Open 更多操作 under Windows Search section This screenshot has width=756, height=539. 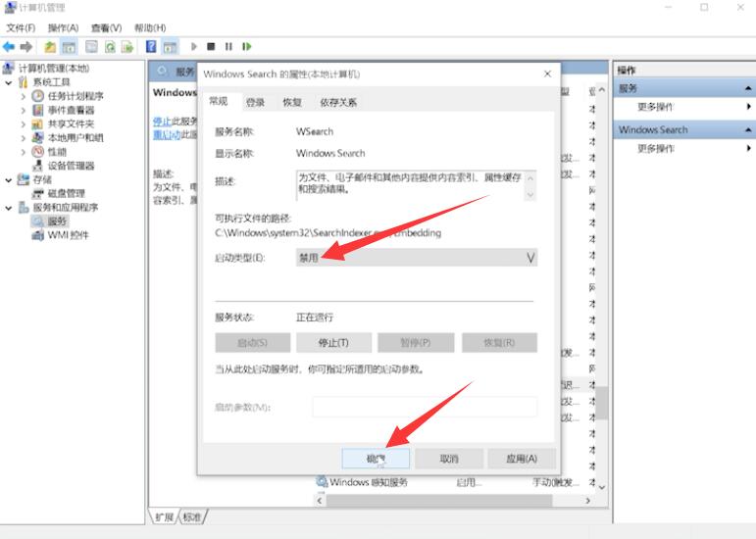tap(656, 148)
